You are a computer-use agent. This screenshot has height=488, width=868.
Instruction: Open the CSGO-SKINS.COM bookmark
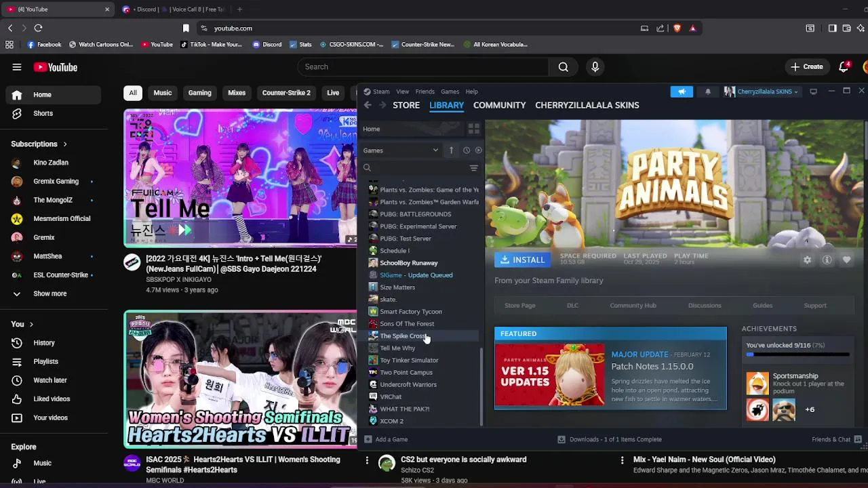(351, 45)
